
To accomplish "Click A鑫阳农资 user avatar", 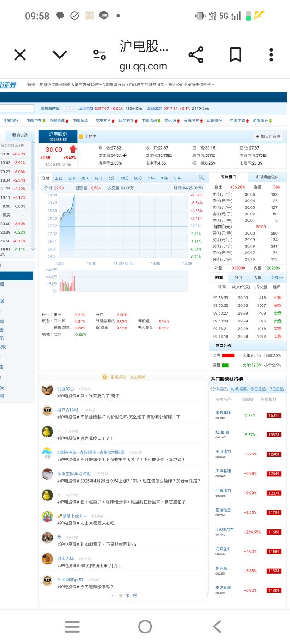I will [47, 453].
